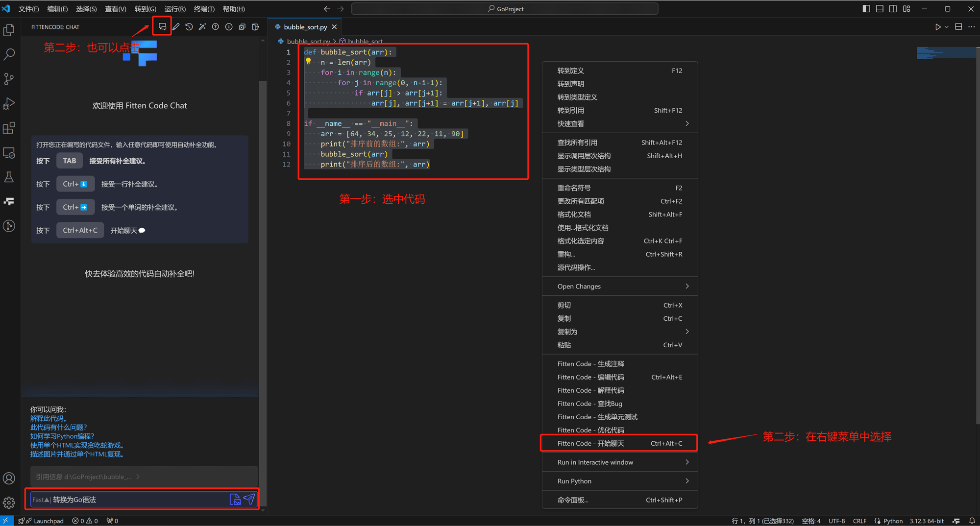This screenshot has height=526, width=980.
Task: Open the question mark help icon
Action: tap(216, 27)
